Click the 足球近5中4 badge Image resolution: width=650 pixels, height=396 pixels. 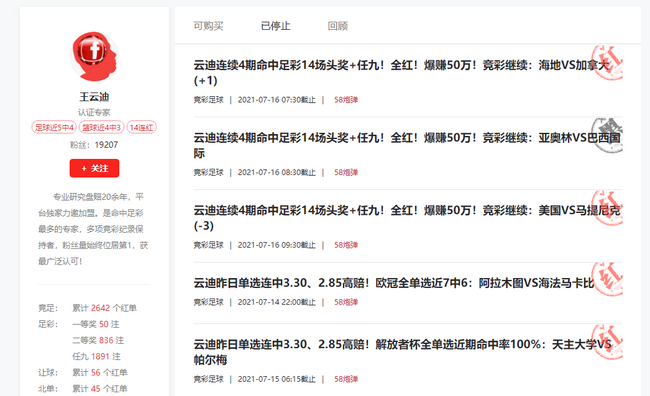(x=54, y=127)
